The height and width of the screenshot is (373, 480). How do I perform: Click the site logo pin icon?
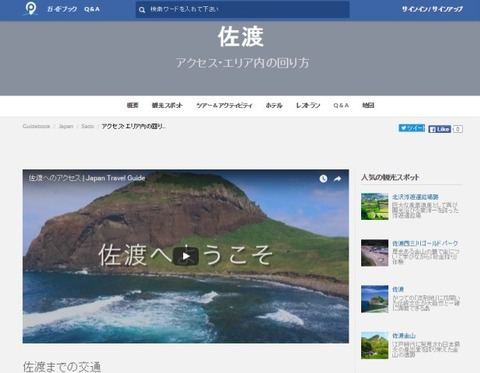tap(30, 9)
